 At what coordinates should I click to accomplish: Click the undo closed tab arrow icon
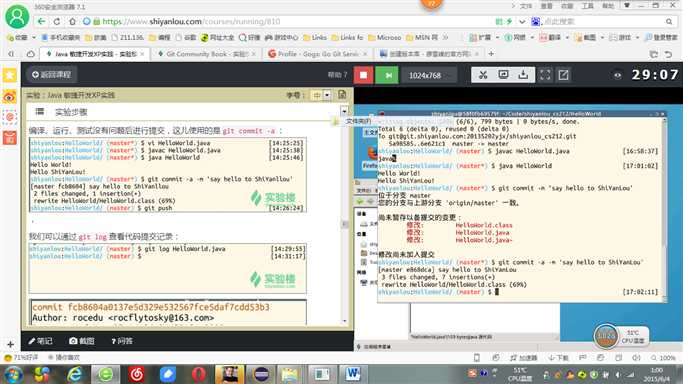click(x=669, y=54)
